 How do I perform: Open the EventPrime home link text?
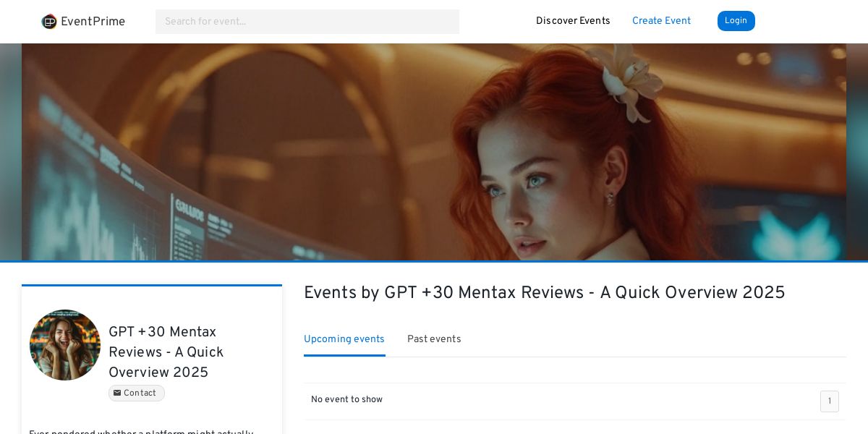[x=93, y=22]
